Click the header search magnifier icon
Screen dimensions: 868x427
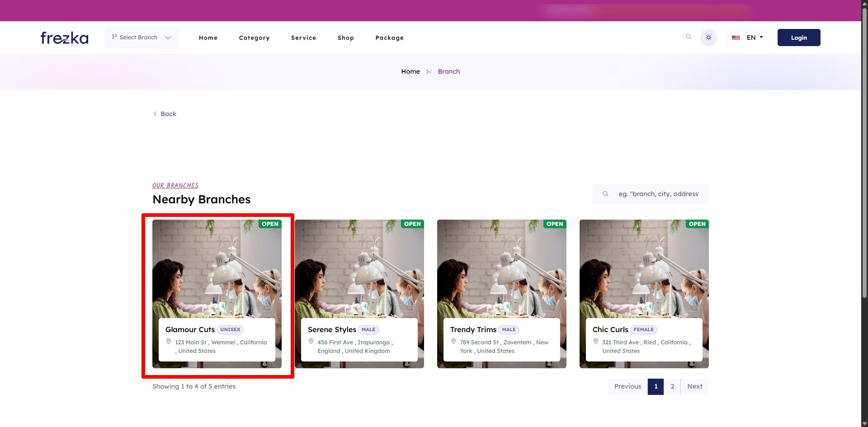click(x=689, y=37)
